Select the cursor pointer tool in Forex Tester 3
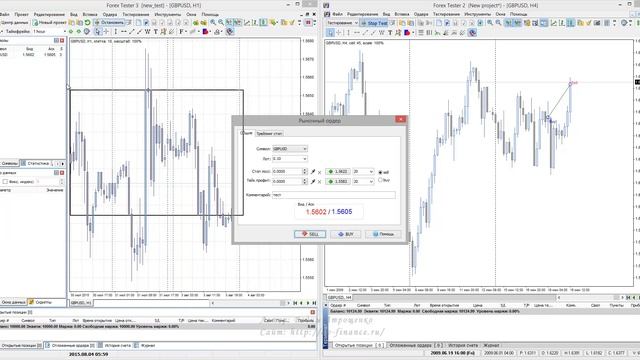 click(97, 31)
